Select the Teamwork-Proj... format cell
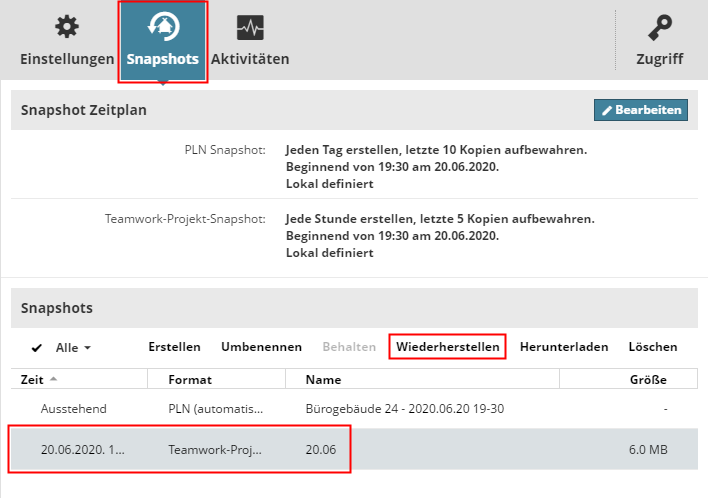708x498 pixels. pyautogui.click(x=215, y=450)
